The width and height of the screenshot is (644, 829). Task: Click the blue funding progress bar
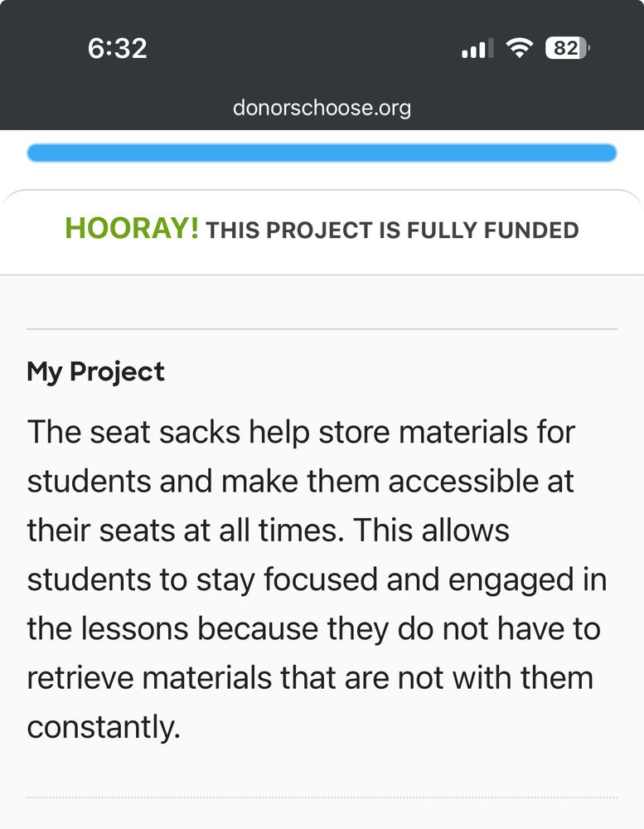(x=322, y=153)
